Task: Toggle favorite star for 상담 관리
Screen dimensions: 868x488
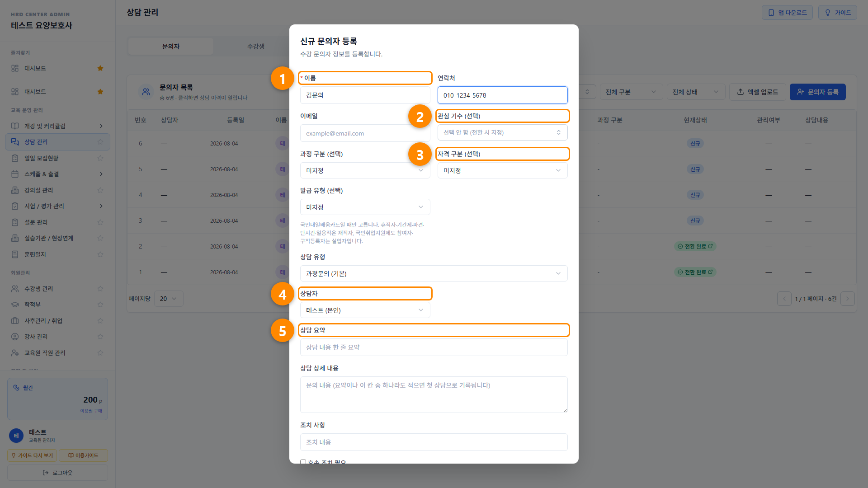Action: click(100, 142)
